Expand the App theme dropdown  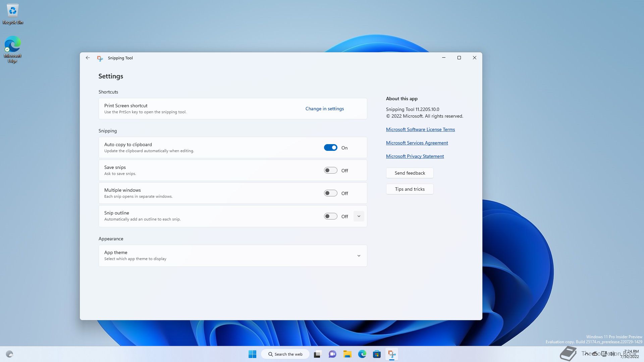pos(359,256)
